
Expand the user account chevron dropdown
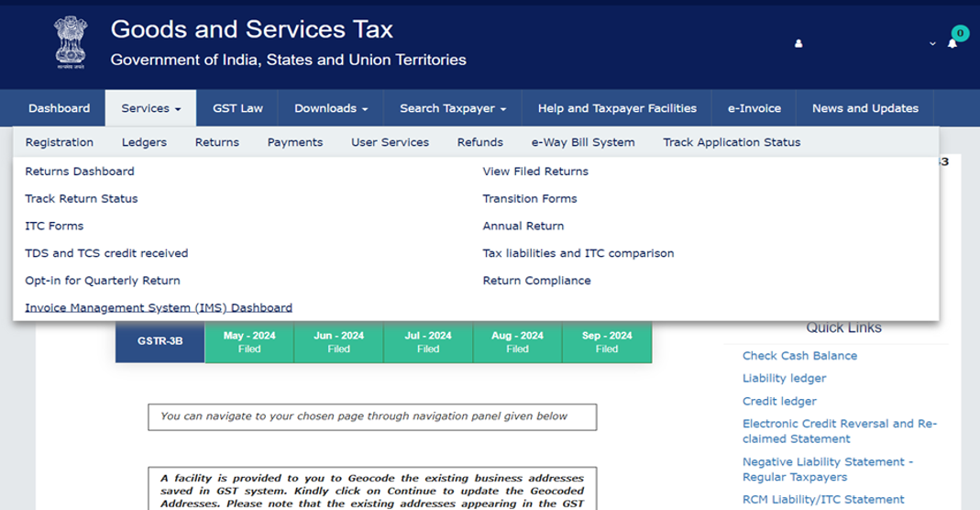[x=932, y=44]
